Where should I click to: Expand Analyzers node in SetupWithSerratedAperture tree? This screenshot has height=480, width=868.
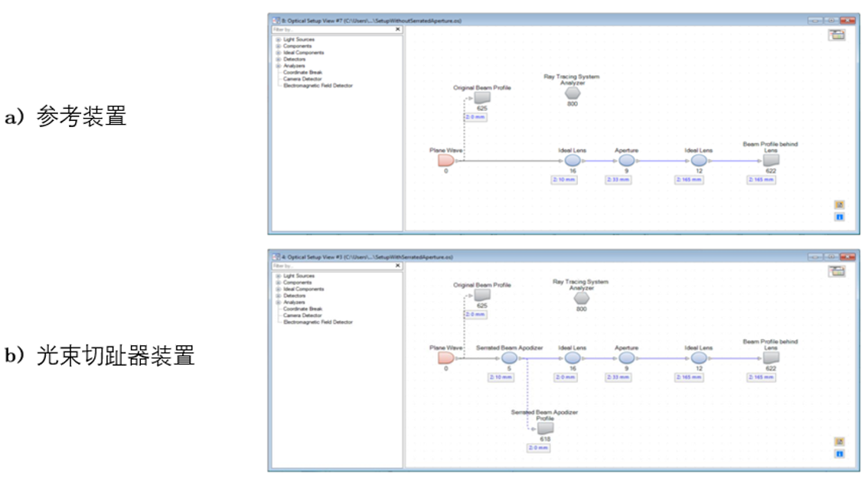point(279,302)
